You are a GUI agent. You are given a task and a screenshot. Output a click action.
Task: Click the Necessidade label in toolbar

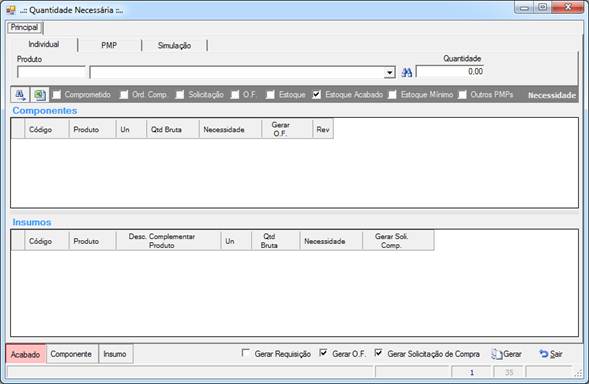click(x=552, y=95)
